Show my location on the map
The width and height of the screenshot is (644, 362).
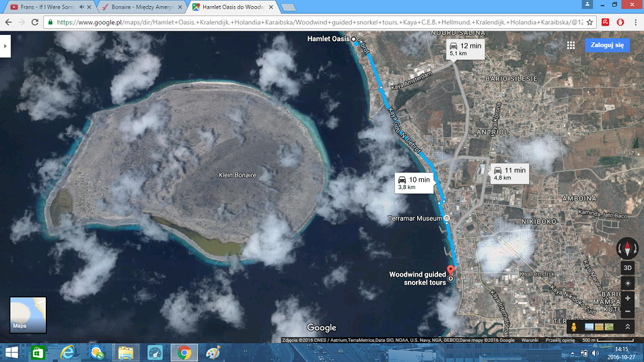coord(628,283)
